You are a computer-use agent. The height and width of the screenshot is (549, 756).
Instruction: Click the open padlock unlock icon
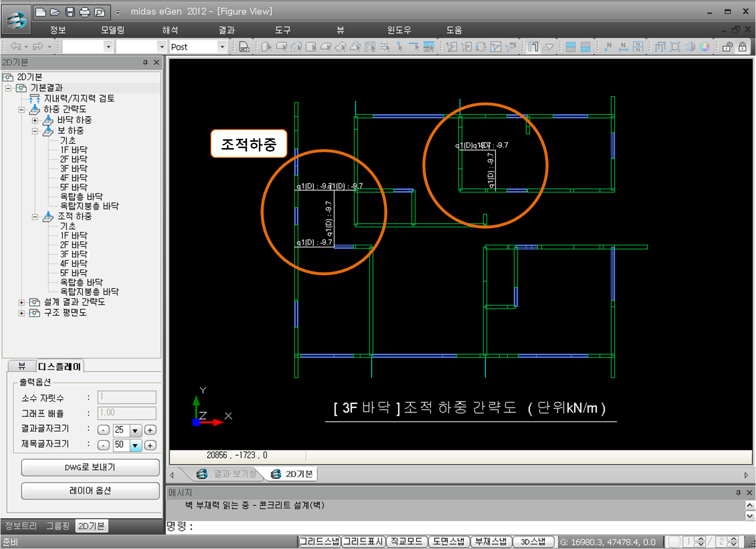(728, 47)
